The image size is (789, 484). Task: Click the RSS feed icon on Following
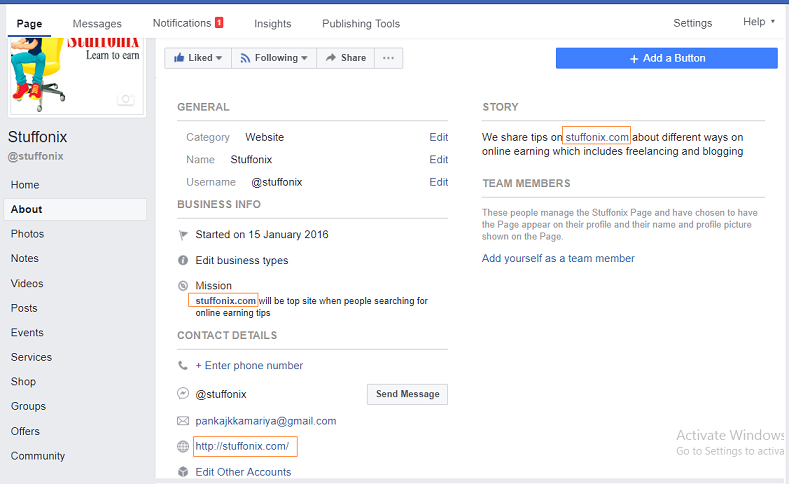[x=245, y=58]
